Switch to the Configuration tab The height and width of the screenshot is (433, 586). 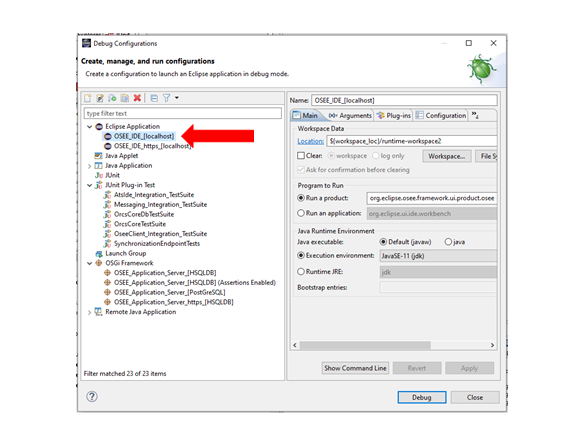point(441,116)
